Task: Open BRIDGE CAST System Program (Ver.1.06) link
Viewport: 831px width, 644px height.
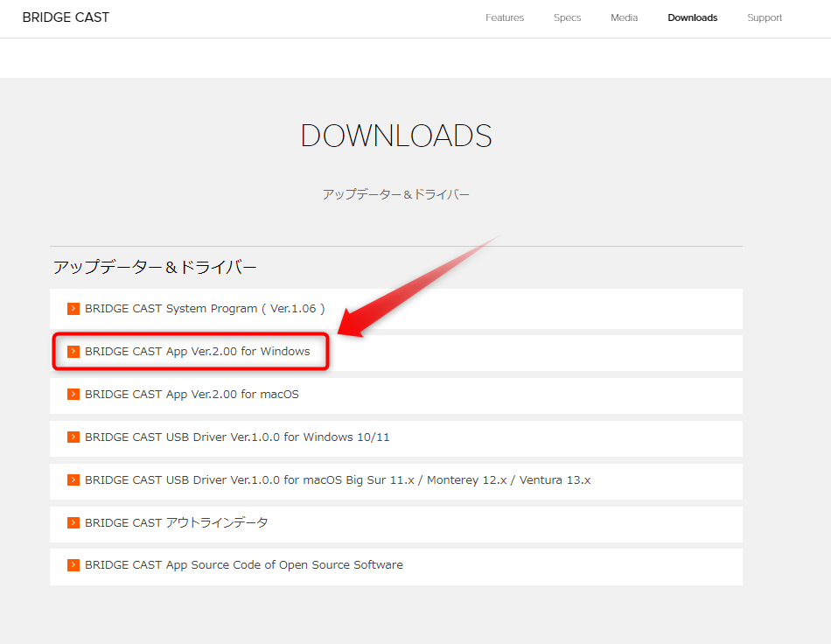Action: coord(205,309)
